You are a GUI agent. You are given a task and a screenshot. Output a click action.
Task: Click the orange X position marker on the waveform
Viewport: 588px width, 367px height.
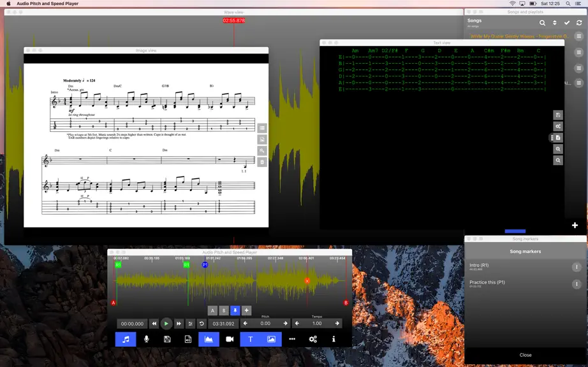307,280
